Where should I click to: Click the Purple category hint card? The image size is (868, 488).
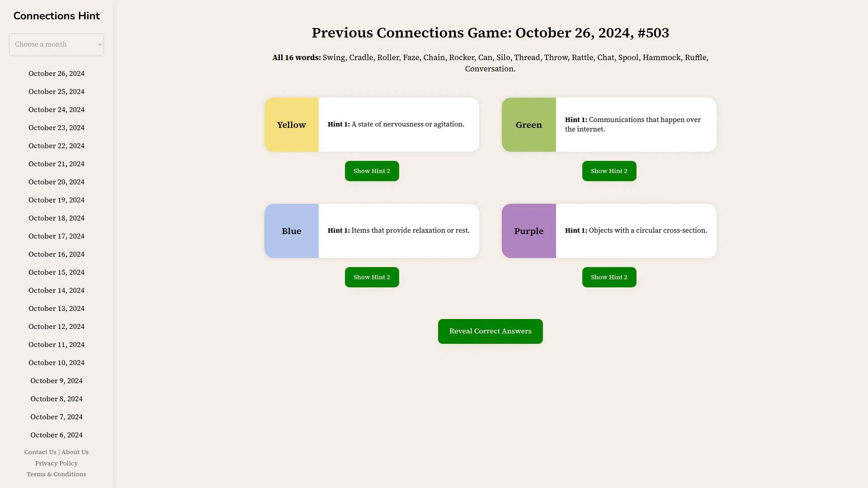tap(609, 230)
